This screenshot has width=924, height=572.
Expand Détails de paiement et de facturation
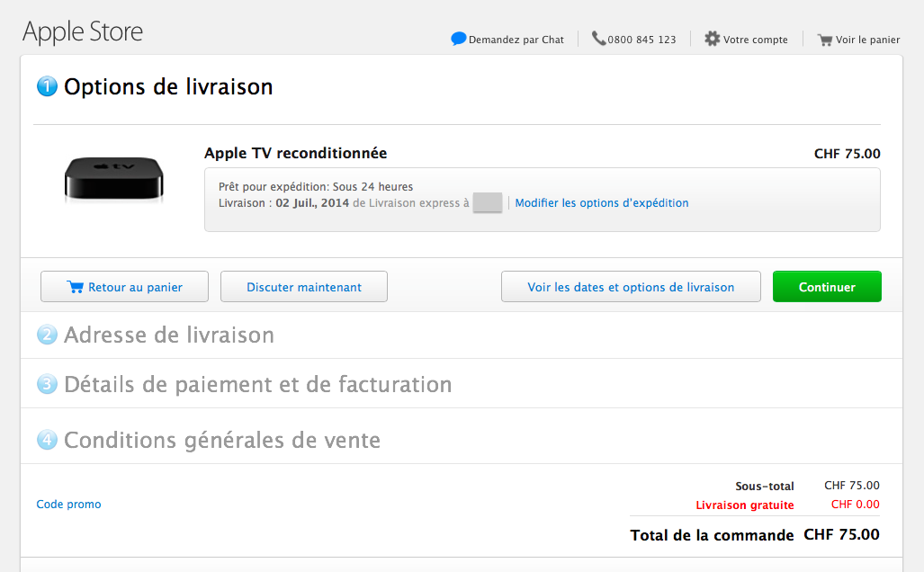click(257, 385)
